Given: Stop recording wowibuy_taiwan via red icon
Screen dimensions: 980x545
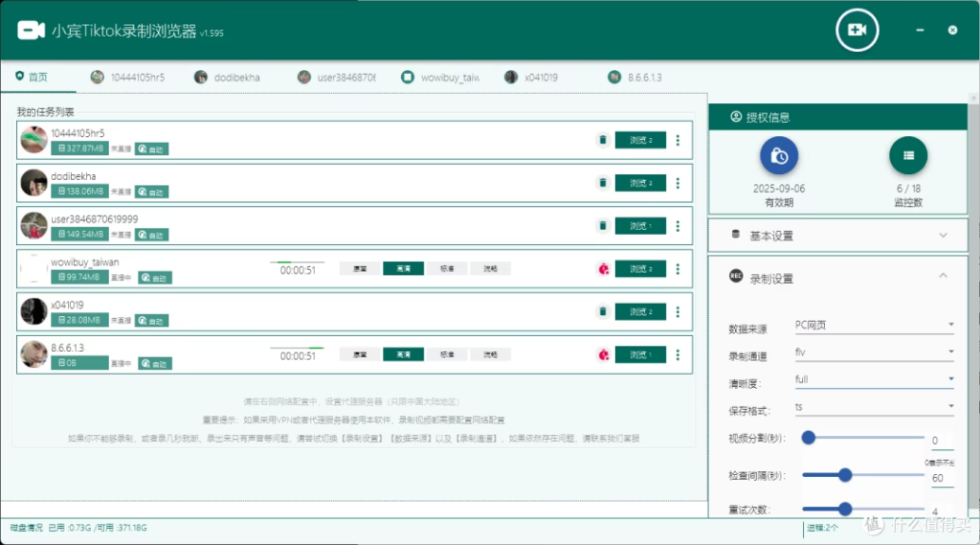Looking at the screenshot, I should click(603, 269).
